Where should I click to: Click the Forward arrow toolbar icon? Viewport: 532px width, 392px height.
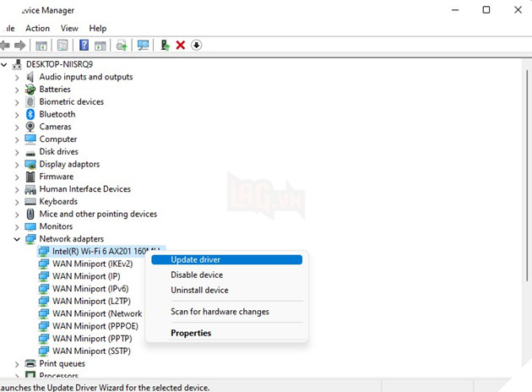pos(19,45)
